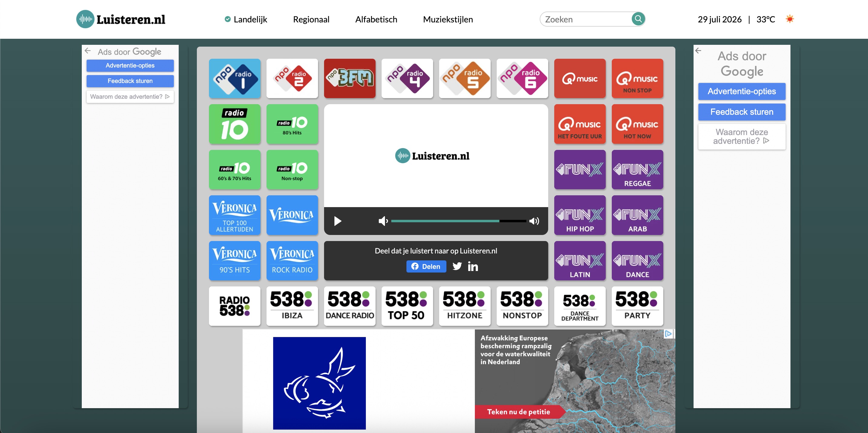Click the search magnifier button
This screenshot has height=433, width=868.
(638, 19)
